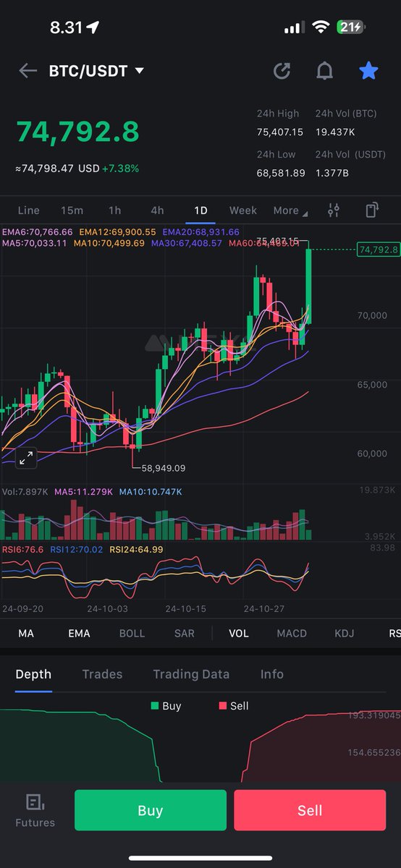The image size is (401, 868).
Task: Tap the 74,792.8 price tag on chart
Action: (x=378, y=250)
